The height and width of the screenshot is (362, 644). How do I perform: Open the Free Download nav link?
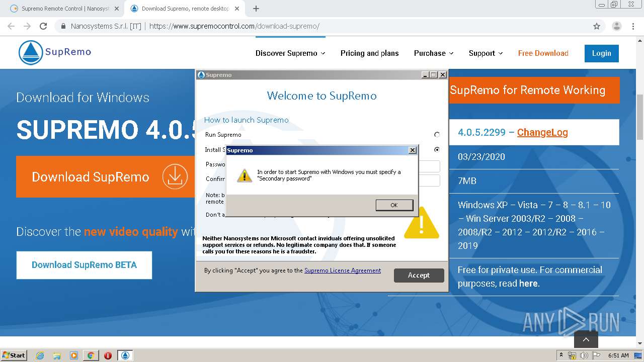(x=543, y=53)
